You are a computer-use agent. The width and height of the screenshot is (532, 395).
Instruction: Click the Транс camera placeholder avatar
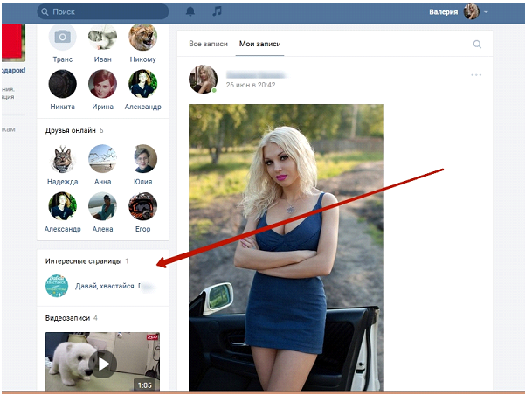pos(62,37)
